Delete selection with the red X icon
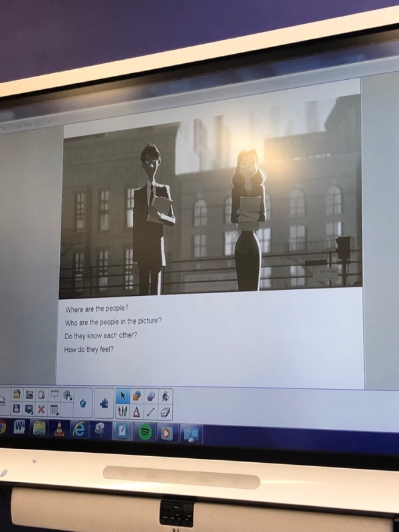 click(x=41, y=409)
